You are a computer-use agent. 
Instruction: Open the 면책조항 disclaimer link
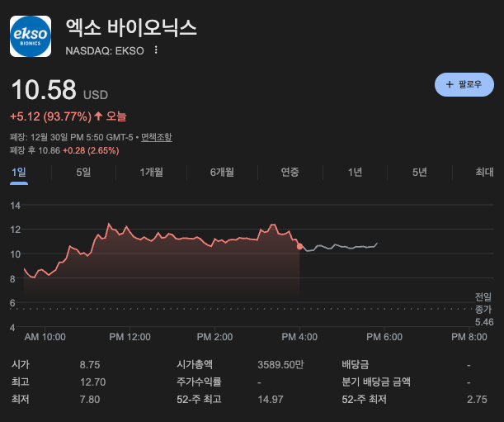157,137
